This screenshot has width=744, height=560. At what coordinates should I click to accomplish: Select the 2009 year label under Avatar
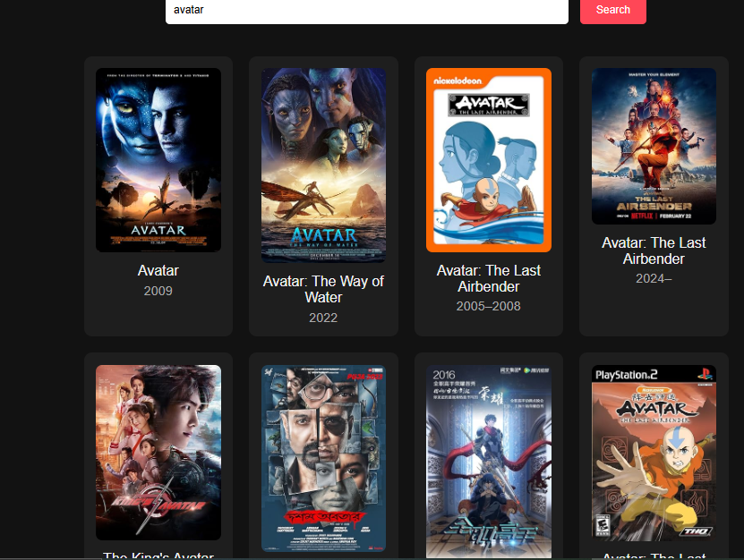pyautogui.click(x=158, y=291)
